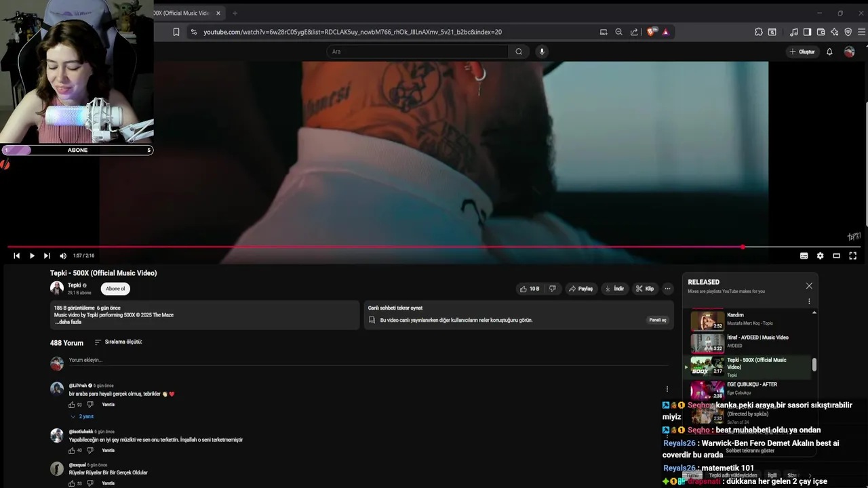Viewport: 868px width, 488px height.
Task: View site information beside URL
Action: click(193, 32)
